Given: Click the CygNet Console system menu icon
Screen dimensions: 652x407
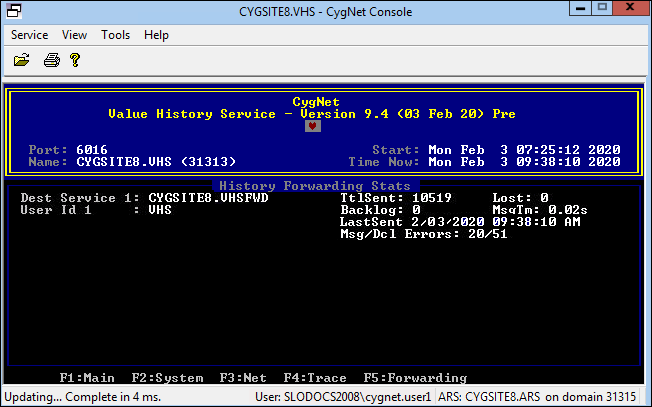Looking at the screenshot, I should (14, 11).
